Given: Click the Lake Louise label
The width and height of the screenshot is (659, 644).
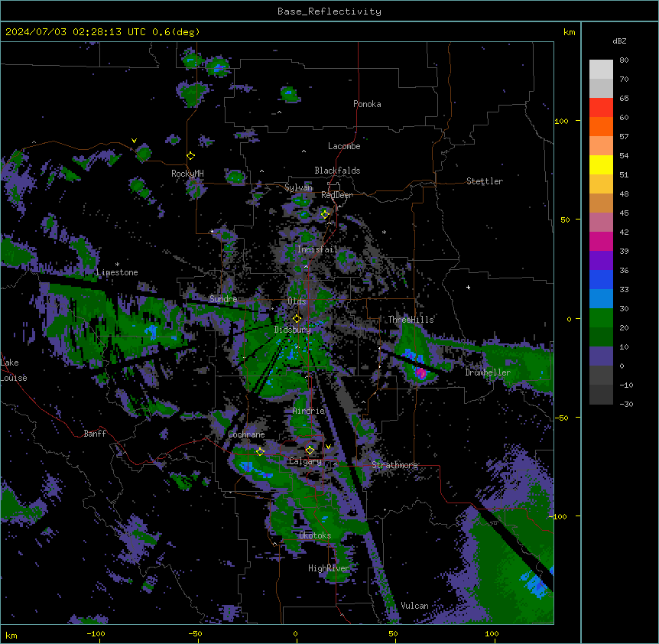Looking at the screenshot, I should pos(14,370).
